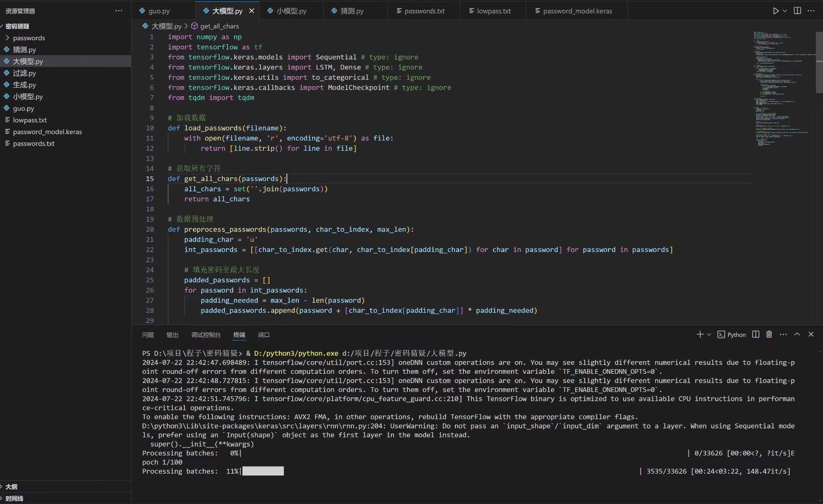Screen dimensions: 823x504
Task: Select the 终端 panel tab
Action: coord(239,335)
